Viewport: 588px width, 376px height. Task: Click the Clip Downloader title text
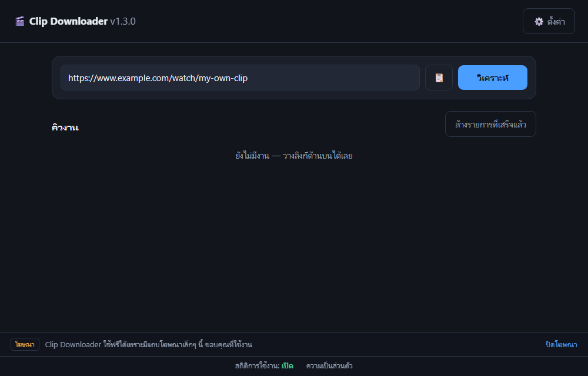pos(68,21)
